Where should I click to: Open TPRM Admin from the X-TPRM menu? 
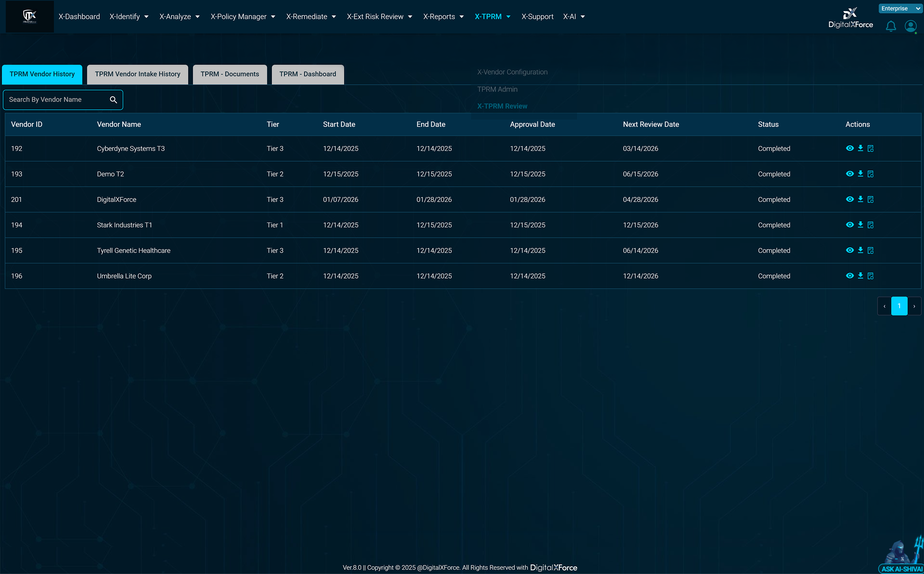click(x=497, y=89)
